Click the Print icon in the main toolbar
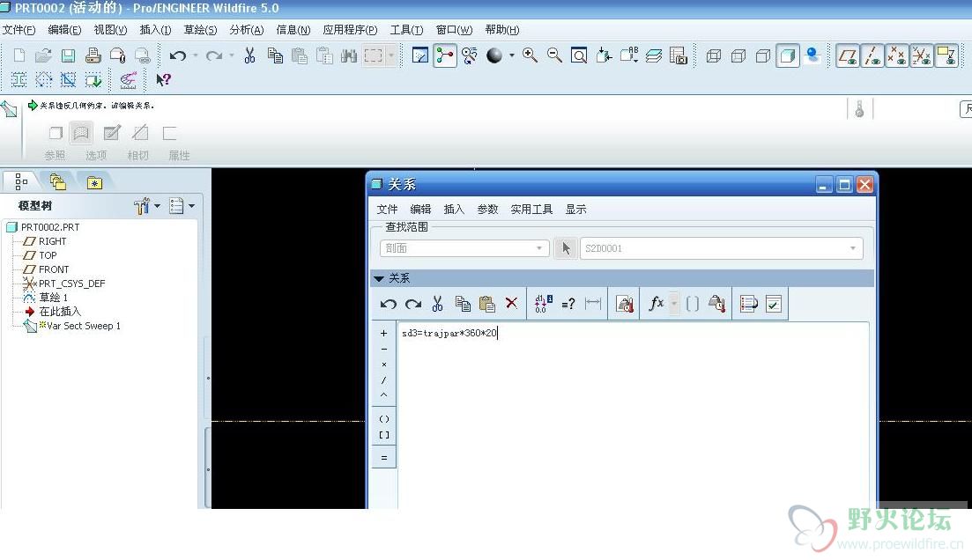 93,55
